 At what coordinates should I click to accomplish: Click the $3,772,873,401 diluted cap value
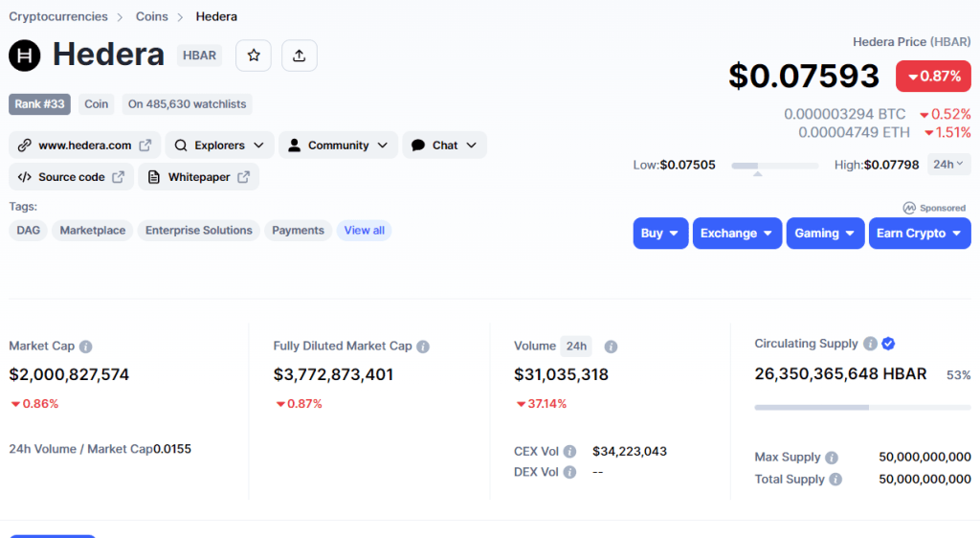point(333,374)
